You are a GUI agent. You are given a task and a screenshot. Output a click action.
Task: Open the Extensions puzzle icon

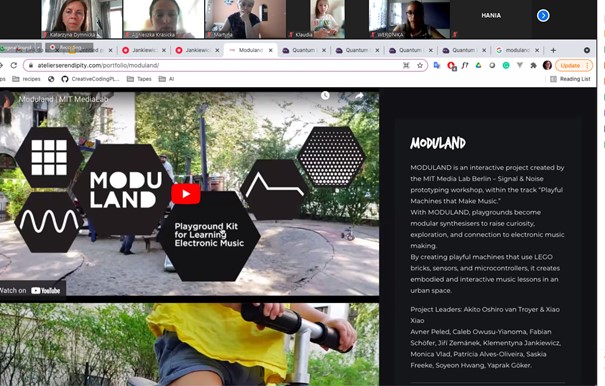pyautogui.click(x=533, y=66)
